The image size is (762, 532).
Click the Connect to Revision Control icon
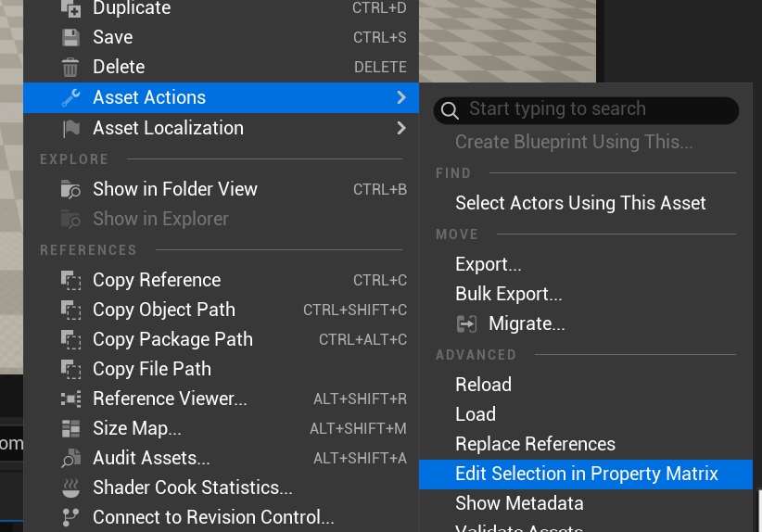(70, 518)
